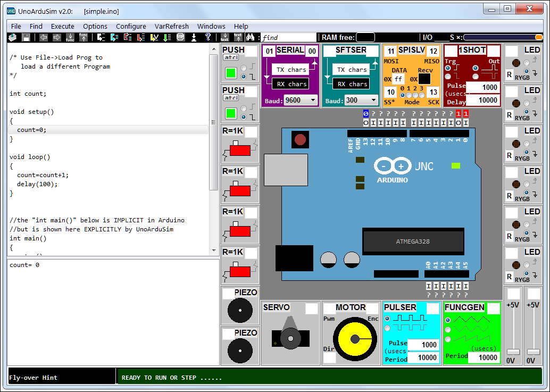Screen dimensions: 550x392
Task: Select 1SHOT falling-edge Trg radio
Action: (448, 76)
